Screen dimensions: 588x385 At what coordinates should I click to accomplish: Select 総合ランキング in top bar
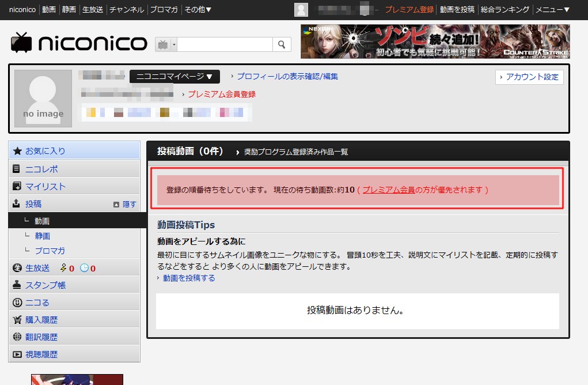504,9
